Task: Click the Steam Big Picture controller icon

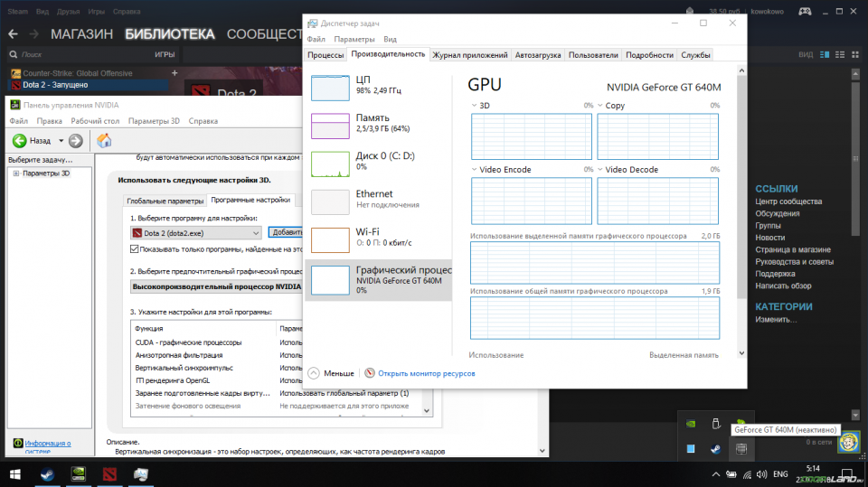Action: 805,11
